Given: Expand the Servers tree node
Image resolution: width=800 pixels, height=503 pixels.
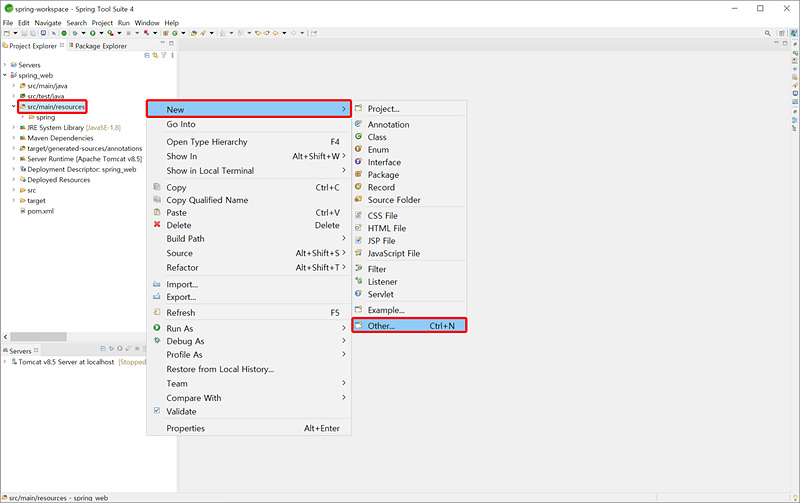Looking at the screenshot, I should click(5, 65).
